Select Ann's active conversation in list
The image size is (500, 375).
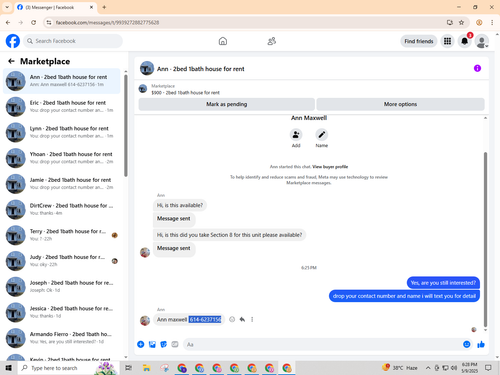click(62, 81)
